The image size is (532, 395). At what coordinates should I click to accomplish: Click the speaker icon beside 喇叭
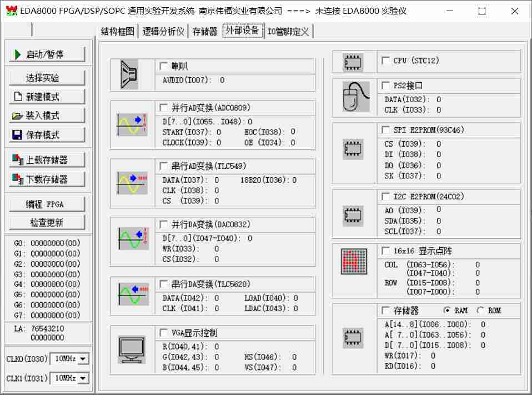point(129,75)
